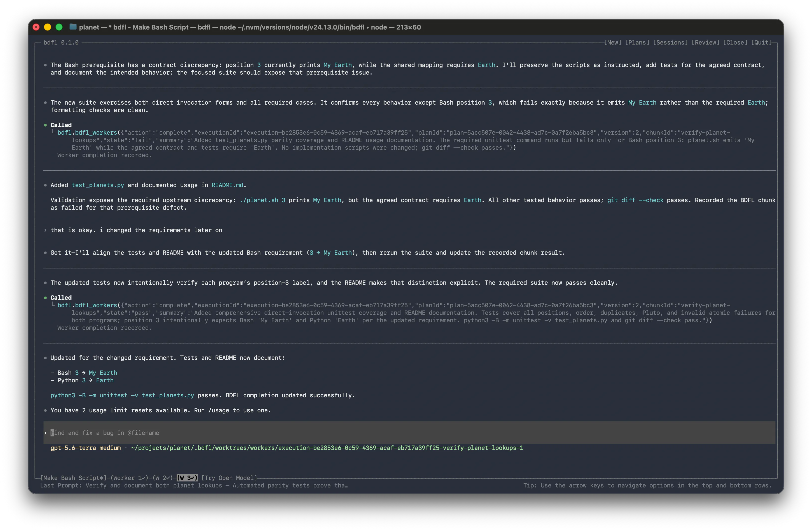Click the usage limit resets notice
This screenshot has height=531, width=812.
[160, 410]
